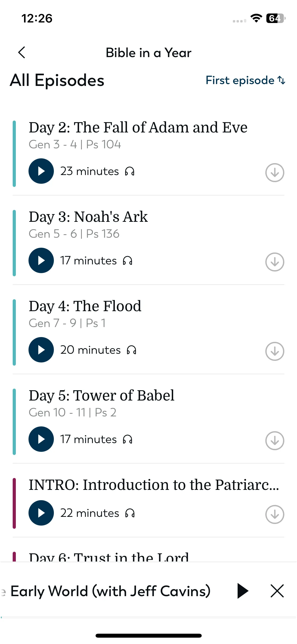Download the Day 3 Noah's Ark episode
Screen dimensions: 297x644
click(x=275, y=262)
